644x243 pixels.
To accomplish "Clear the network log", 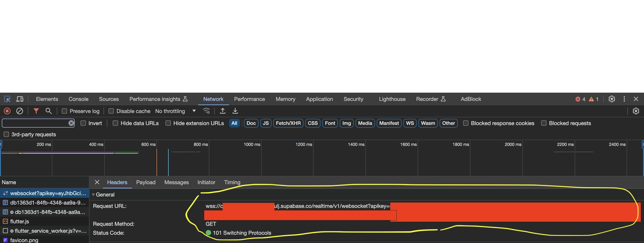I will coord(19,111).
